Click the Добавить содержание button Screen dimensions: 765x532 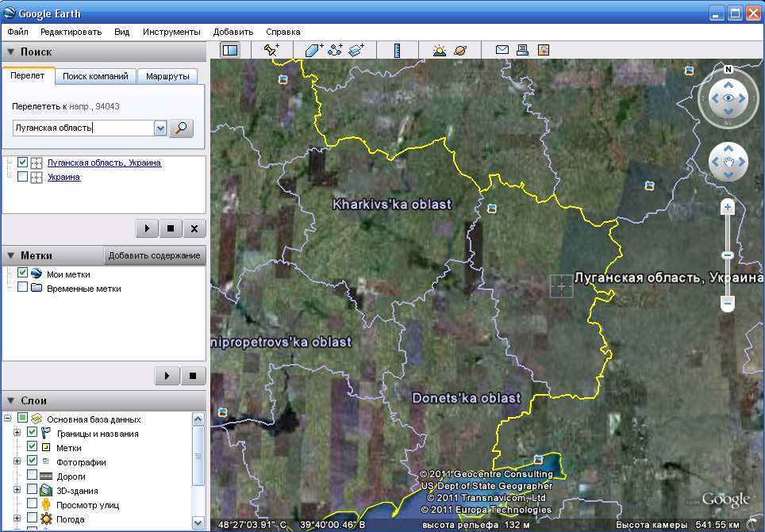coord(155,255)
